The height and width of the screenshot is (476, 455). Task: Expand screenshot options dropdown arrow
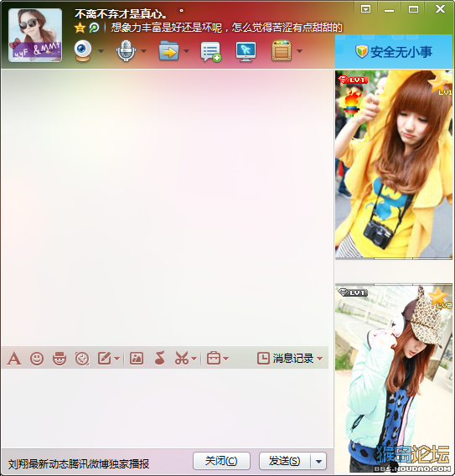pos(194,360)
